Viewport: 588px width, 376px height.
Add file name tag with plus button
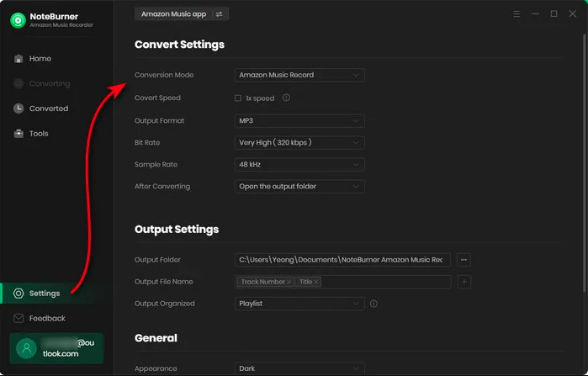tap(464, 282)
